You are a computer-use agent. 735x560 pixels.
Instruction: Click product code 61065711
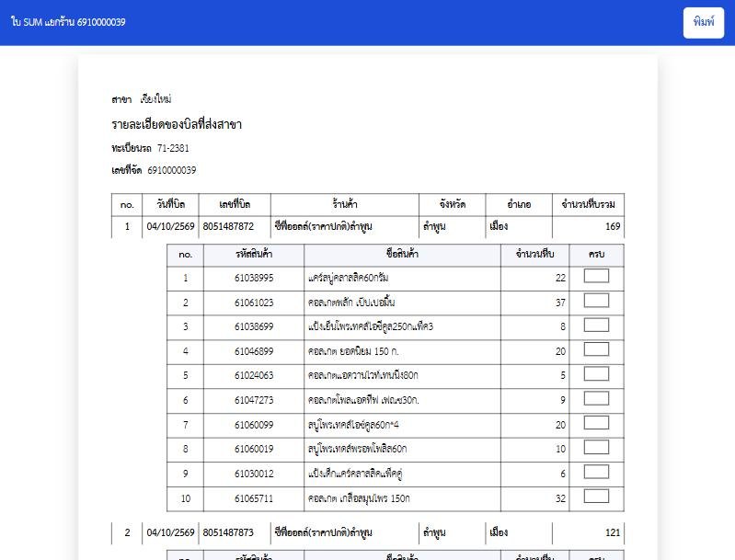(x=254, y=498)
